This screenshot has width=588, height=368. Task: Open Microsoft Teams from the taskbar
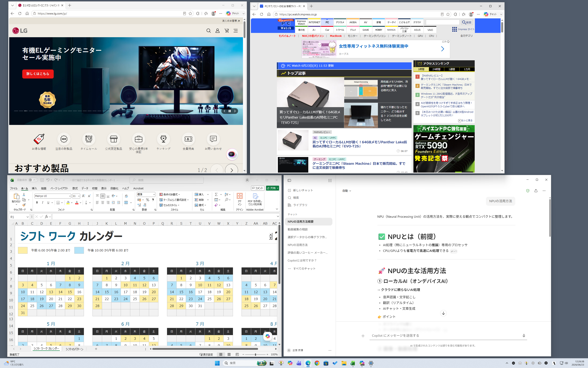pos(299,363)
